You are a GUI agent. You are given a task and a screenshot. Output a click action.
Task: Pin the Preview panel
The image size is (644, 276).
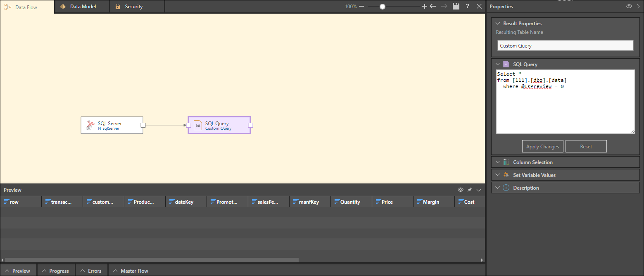pos(470,190)
